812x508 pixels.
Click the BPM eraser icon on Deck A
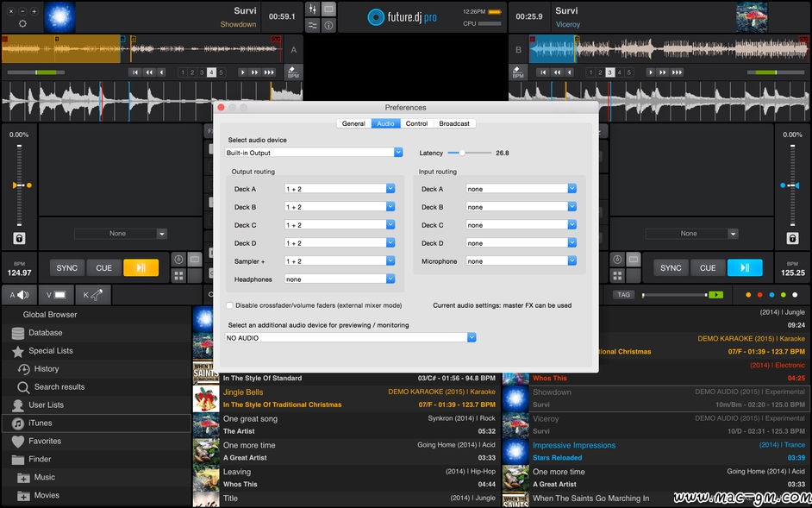click(x=294, y=72)
